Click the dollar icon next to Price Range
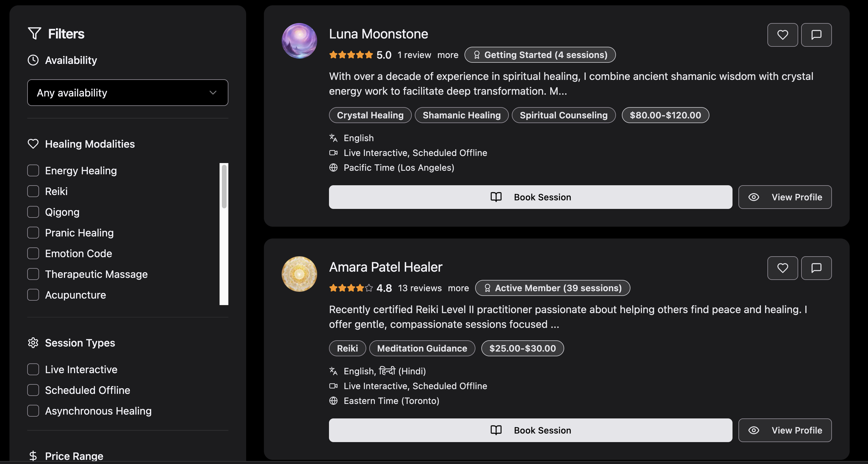 point(33,456)
